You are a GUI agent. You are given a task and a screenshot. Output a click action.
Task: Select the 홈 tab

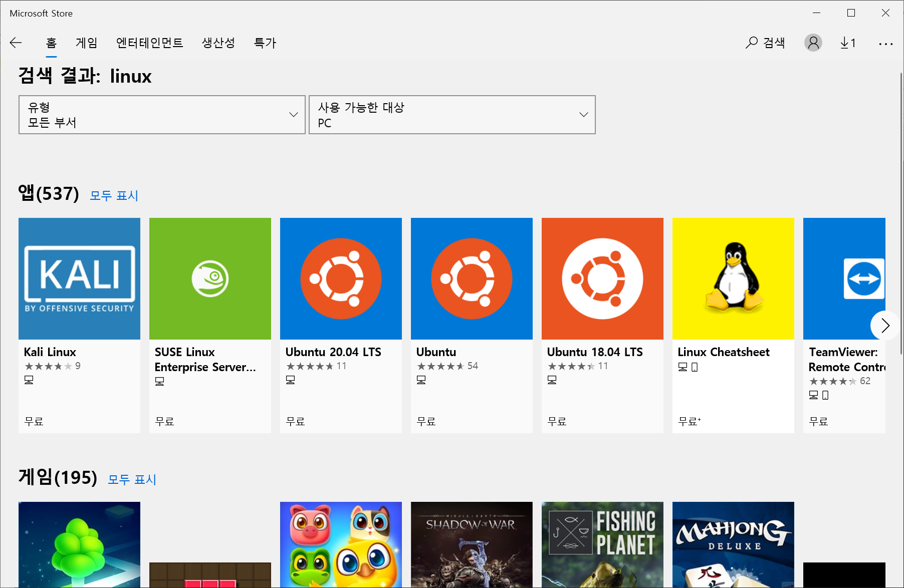tap(51, 43)
